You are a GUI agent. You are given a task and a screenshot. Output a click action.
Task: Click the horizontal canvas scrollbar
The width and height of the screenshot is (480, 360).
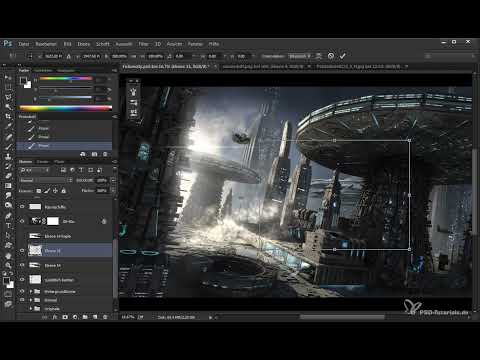[x=342, y=317]
